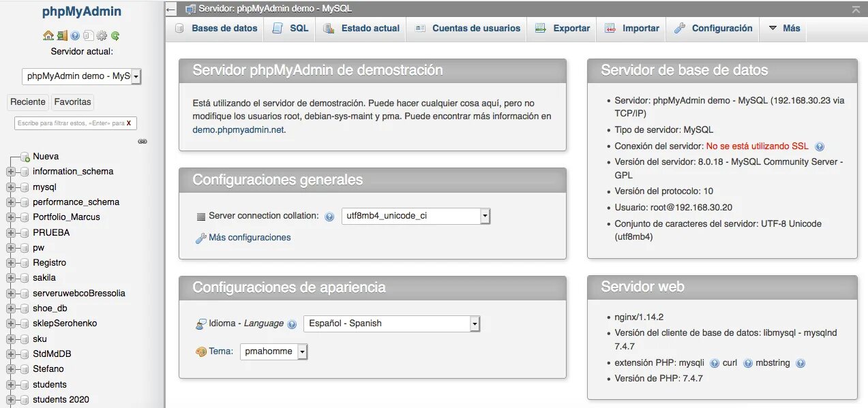Image resolution: width=868 pixels, height=408 pixels.
Task: Collapse navigation panel with left arrow icon
Action: coord(171,9)
